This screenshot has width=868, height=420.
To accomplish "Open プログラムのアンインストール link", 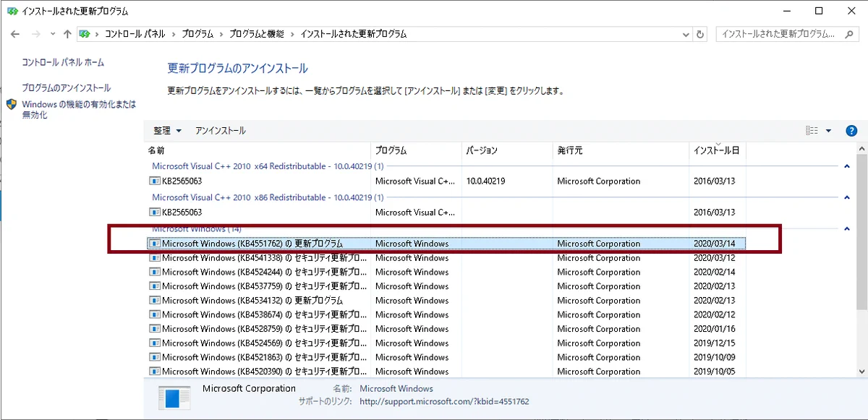I will pos(67,87).
